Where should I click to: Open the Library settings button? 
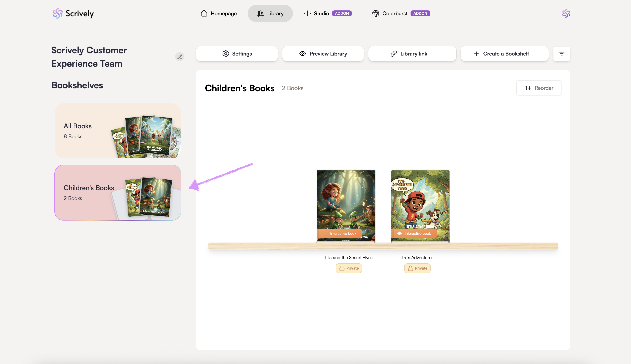click(237, 53)
